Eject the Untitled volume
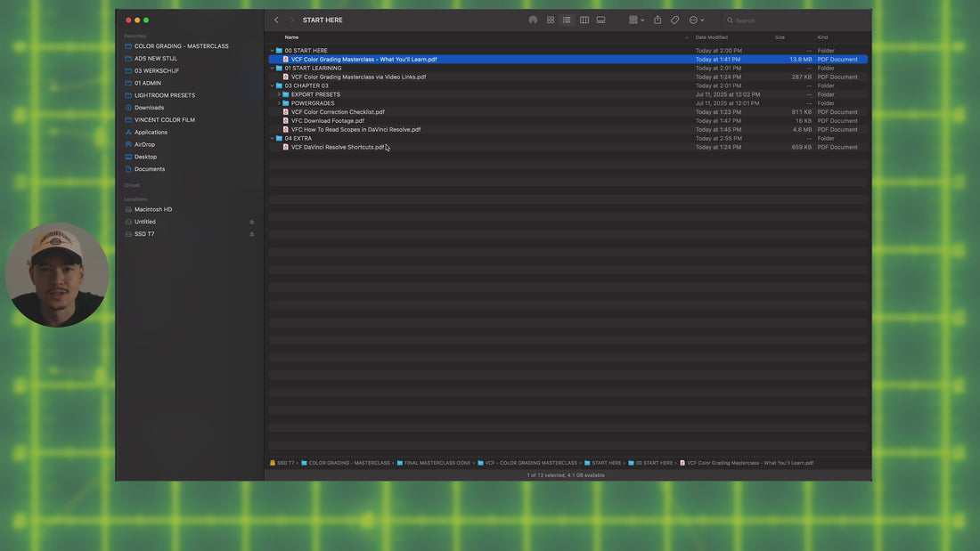 coord(252,222)
